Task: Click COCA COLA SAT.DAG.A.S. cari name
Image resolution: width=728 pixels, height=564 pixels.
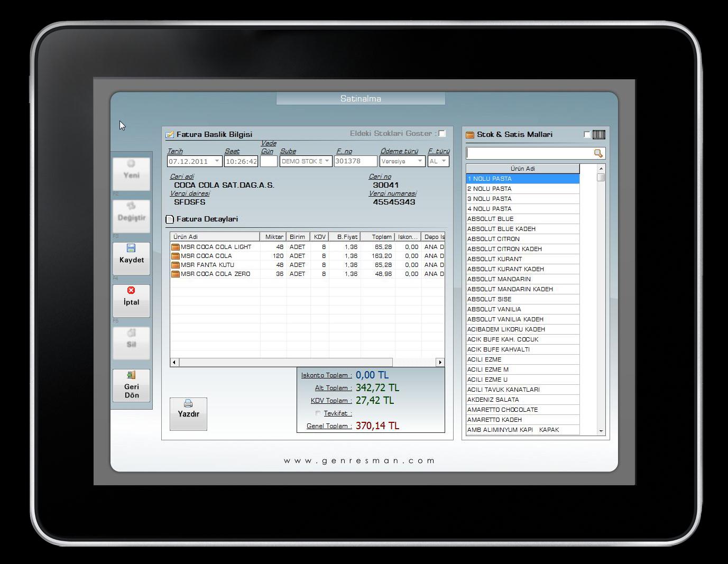Action: click(x=224, y=185)
